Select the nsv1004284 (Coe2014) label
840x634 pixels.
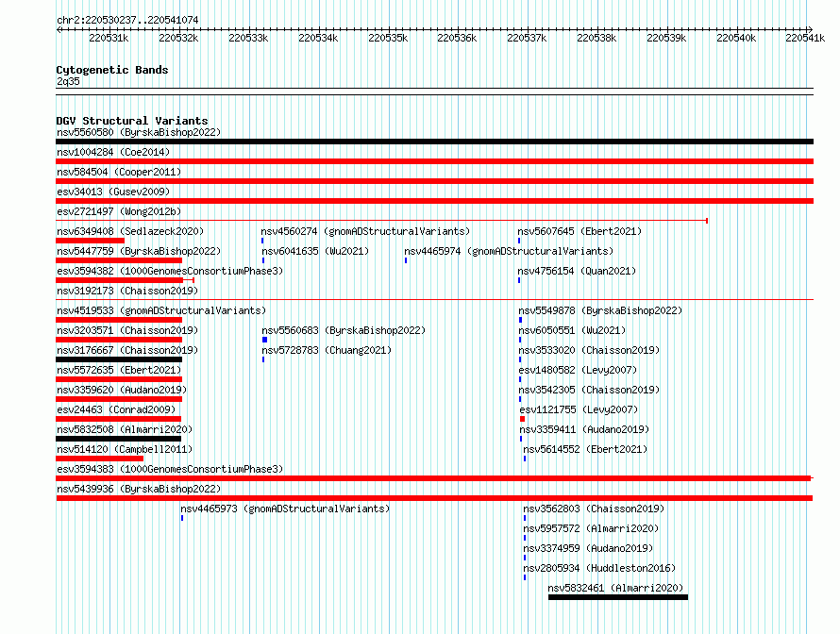tap(113, 152)
